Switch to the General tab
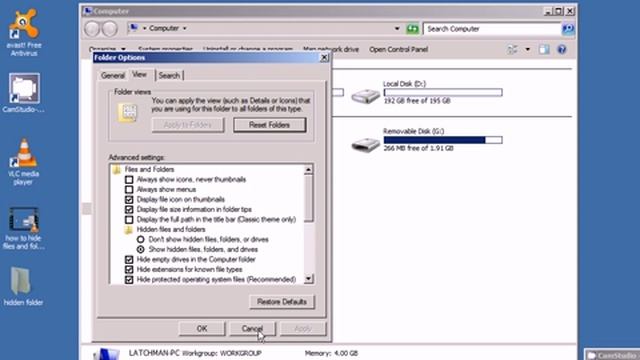This screenshot has width=640, height=360. click(113, 76)
